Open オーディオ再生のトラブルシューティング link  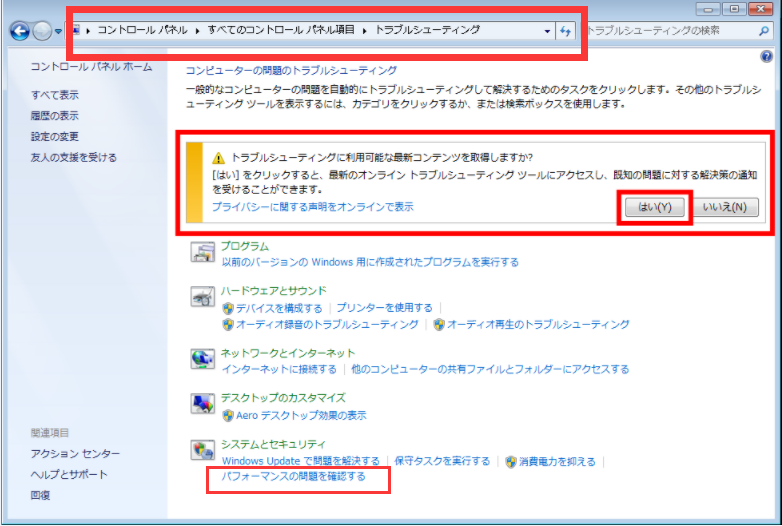tap(538, 325)
